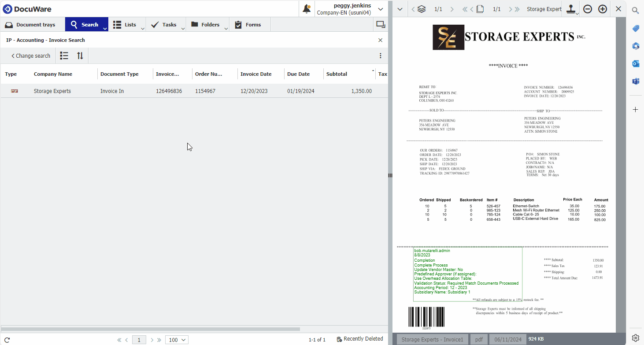Click the stamp tool icon in viewer

[570, 9]
